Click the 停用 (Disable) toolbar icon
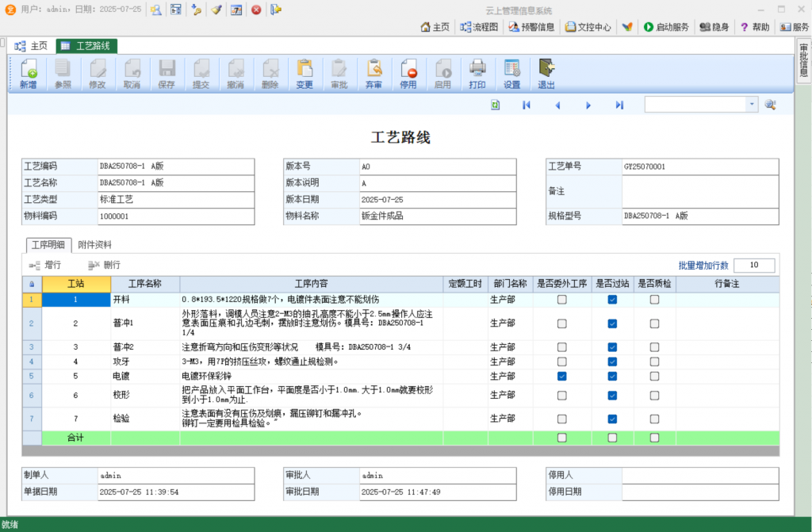Screen dimensions: 812x532 click(408, 74)
